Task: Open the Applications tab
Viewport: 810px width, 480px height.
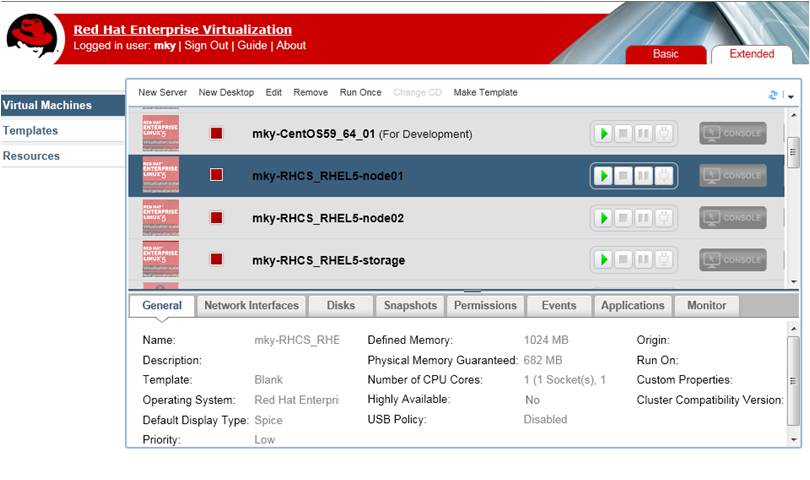Action: [x=633, y=305]
